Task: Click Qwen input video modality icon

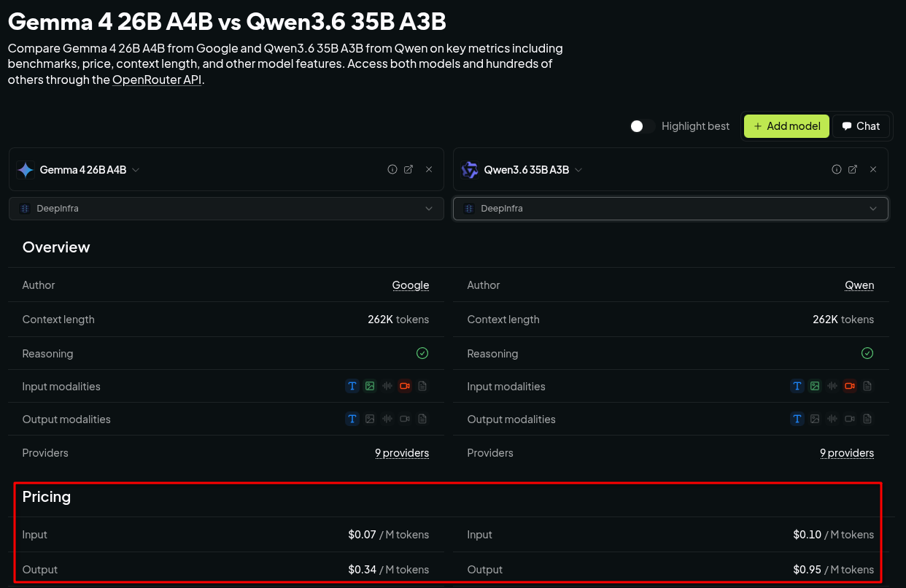Action: point(850,386)
